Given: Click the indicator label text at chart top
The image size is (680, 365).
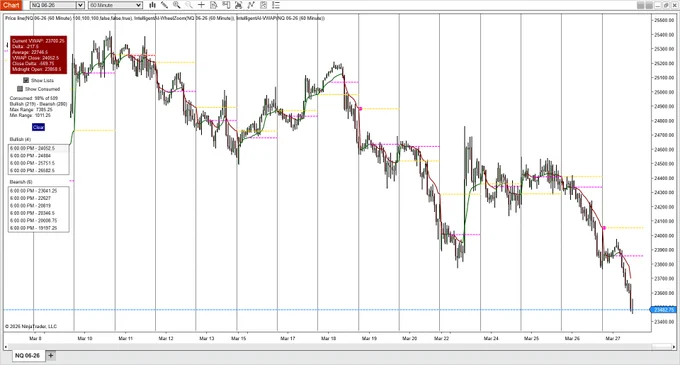Looking at the screenshot, I should click(x=165, y=18).
